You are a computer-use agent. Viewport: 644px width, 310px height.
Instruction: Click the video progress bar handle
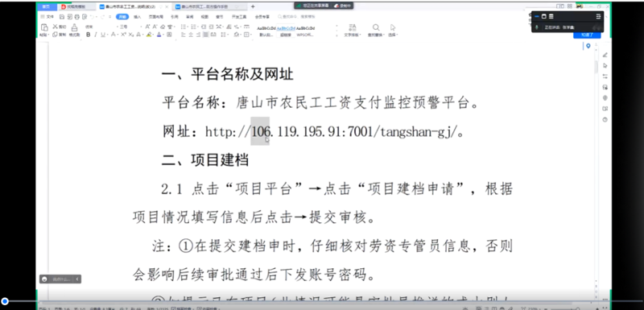5,301
